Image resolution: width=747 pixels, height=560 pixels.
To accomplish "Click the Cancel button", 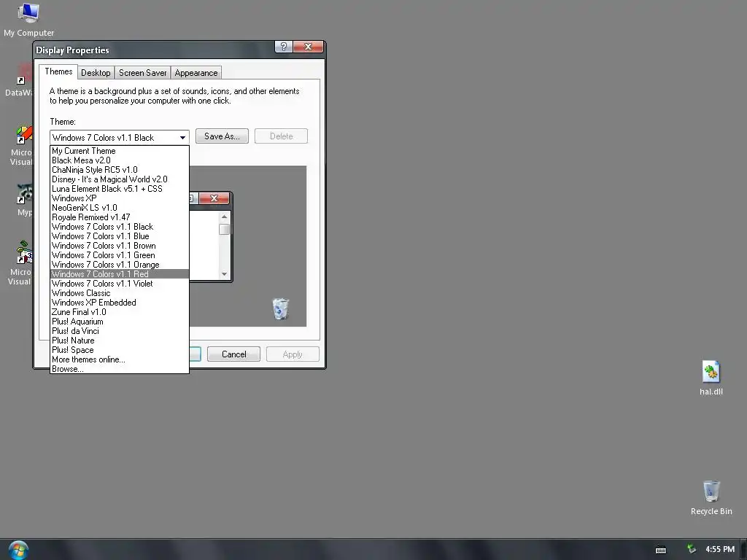I will [234, 354].
